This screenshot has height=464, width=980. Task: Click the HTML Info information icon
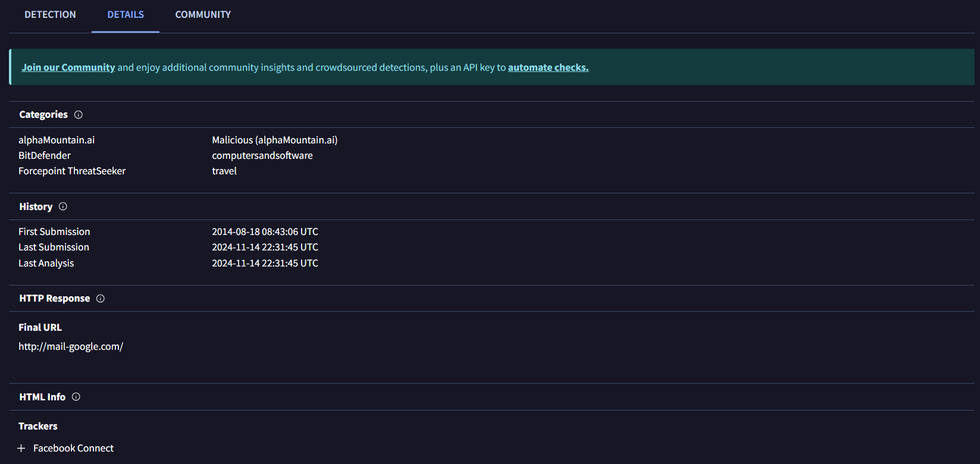tap(76, 397)
